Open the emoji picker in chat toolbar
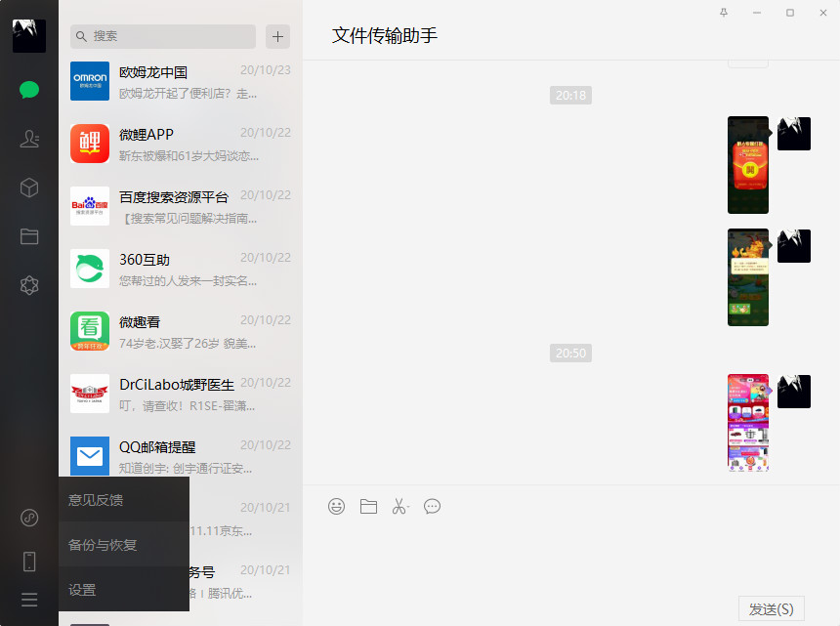The height and width of the screenshot is (626, 840). tap(336, 506)
